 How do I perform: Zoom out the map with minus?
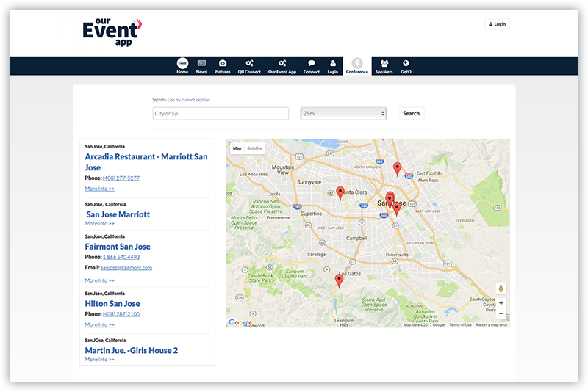(x=501, y=313)
